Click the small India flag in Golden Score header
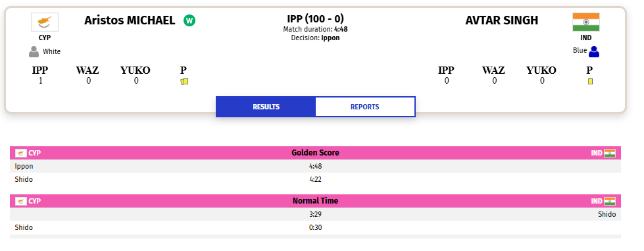This screenshot has width=644, height=251. (x=610, y=153)
